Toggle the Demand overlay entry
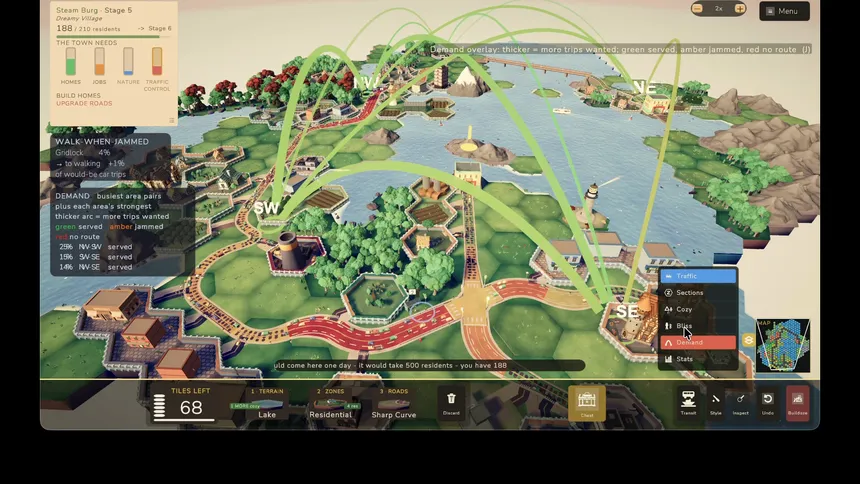860x484 pixels. click(698, 342)
